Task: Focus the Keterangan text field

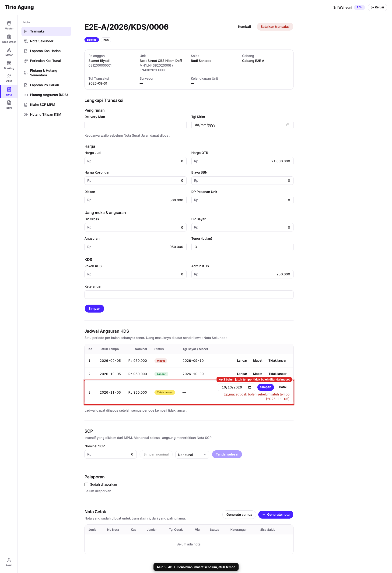Action: [189, 295]
